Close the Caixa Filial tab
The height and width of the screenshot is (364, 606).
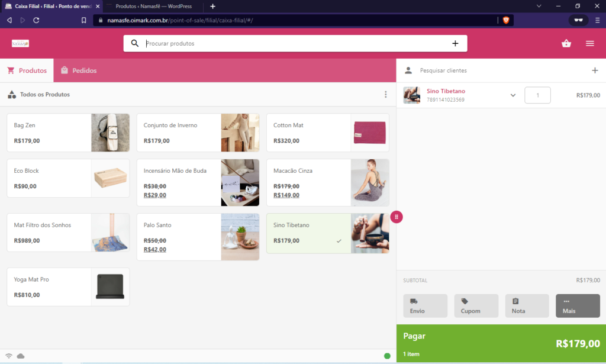coord(98,6)
